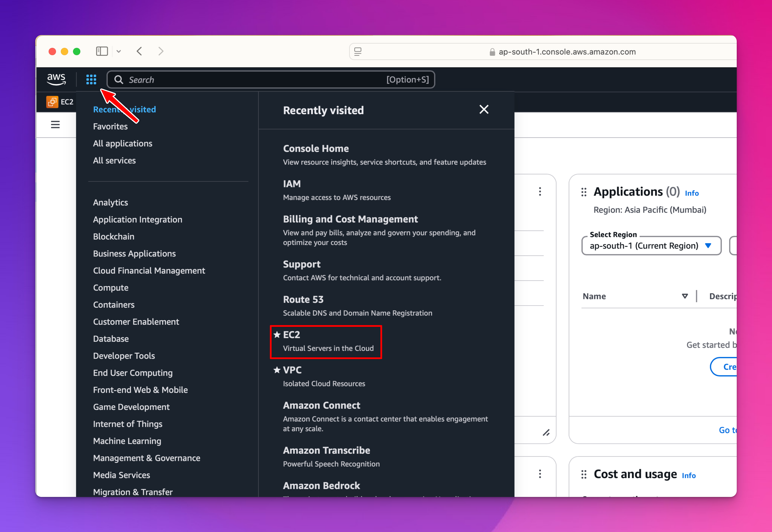Open the Game Development category
This screenshot has height=532, width=772.
click(x=131, y=407)
